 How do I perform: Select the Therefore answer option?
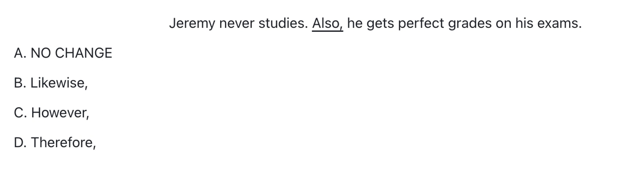(x=55, y=142)
